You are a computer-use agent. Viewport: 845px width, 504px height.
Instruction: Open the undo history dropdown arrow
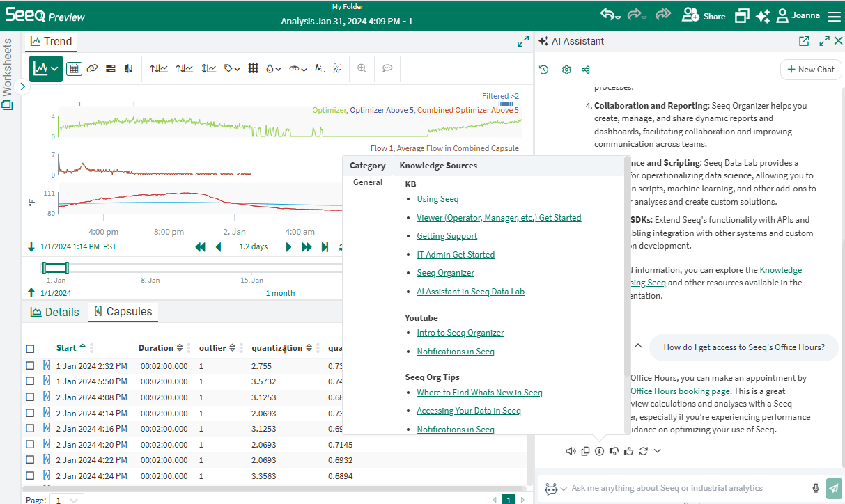[619, 17]
